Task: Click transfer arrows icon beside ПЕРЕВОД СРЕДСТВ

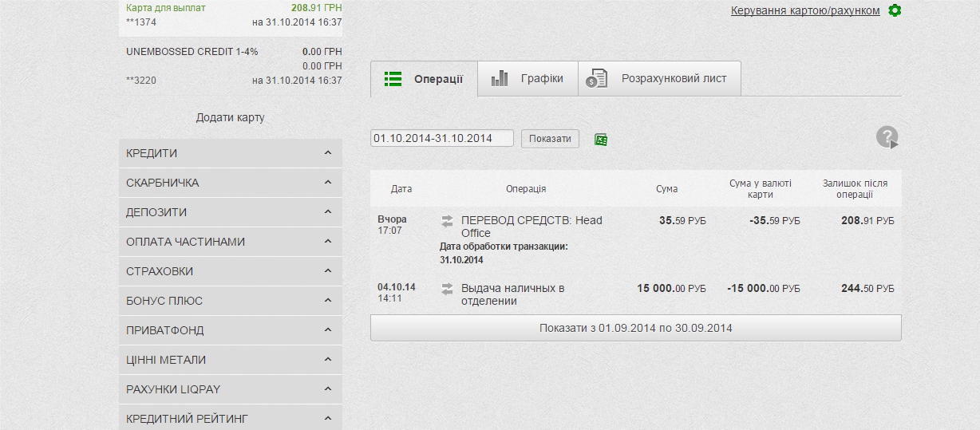Action: click(447, 221)
